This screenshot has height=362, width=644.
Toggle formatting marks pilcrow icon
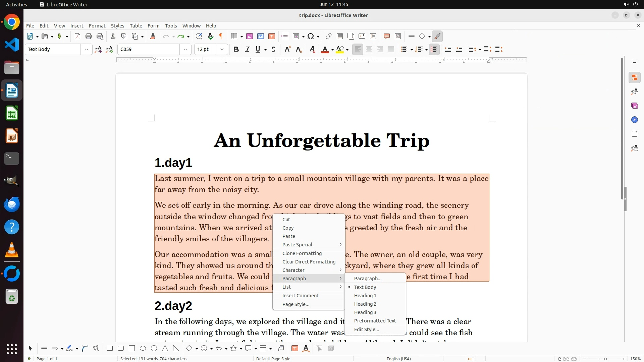[221, 36]
